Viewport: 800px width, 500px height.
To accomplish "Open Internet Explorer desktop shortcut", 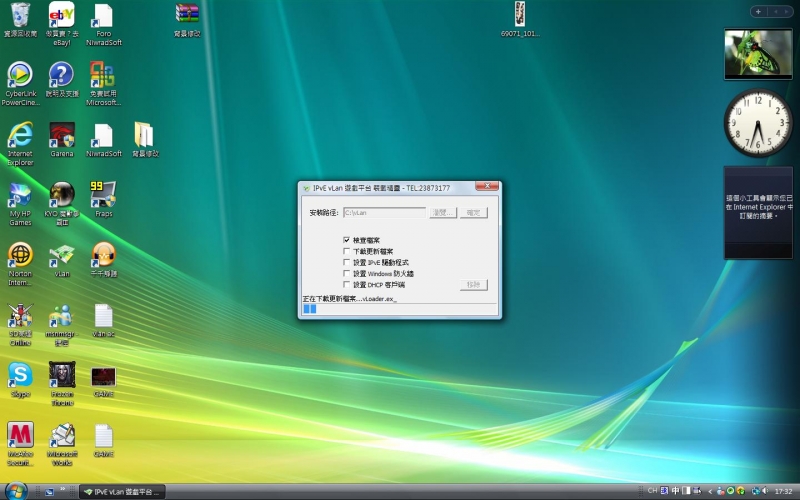I will point(20,135).
